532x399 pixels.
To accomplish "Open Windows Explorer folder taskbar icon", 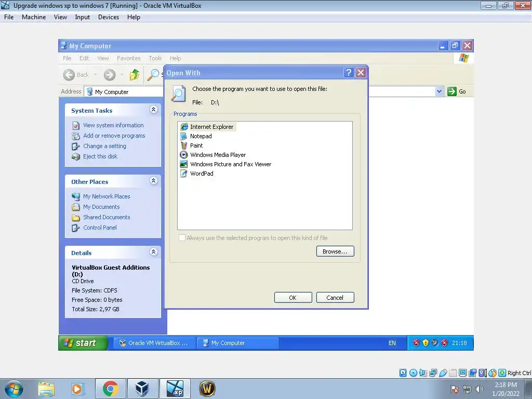I will 46,389.
